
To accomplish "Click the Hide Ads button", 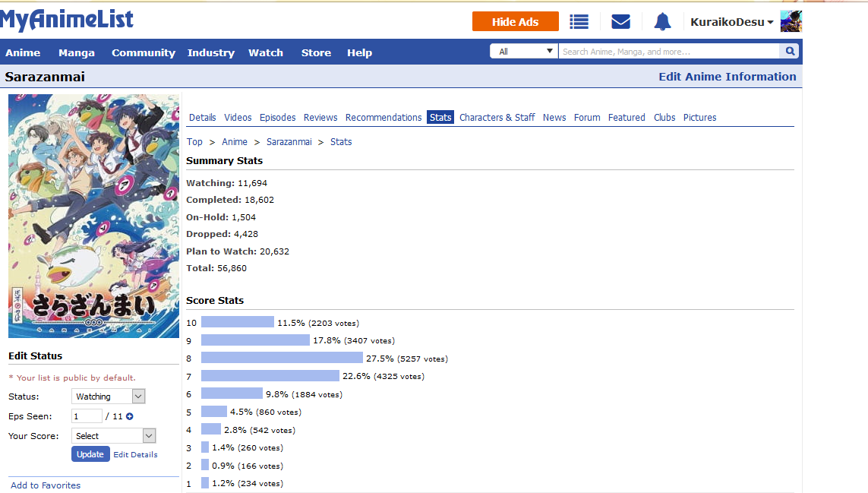I will coord(515,22).
